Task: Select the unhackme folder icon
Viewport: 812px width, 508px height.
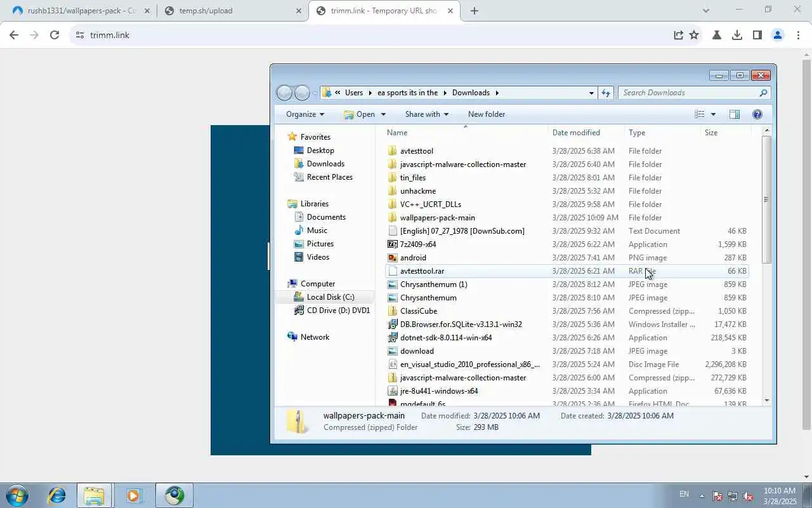Action: [393, 191]
